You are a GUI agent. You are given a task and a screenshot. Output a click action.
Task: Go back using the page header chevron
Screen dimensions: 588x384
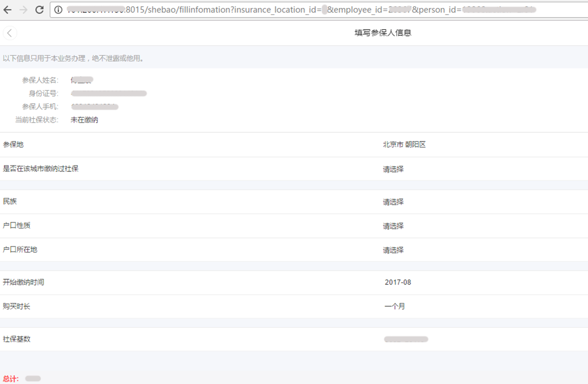coord(10,33)
